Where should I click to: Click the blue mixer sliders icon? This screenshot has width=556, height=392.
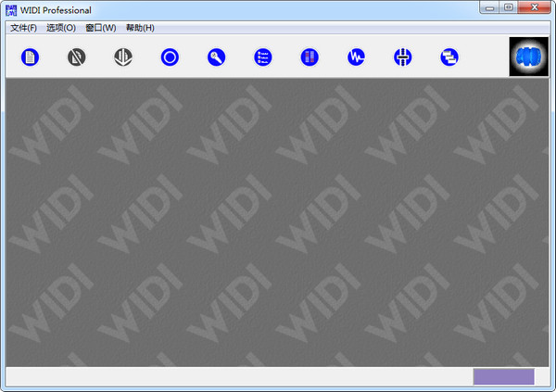pos(403,57)
